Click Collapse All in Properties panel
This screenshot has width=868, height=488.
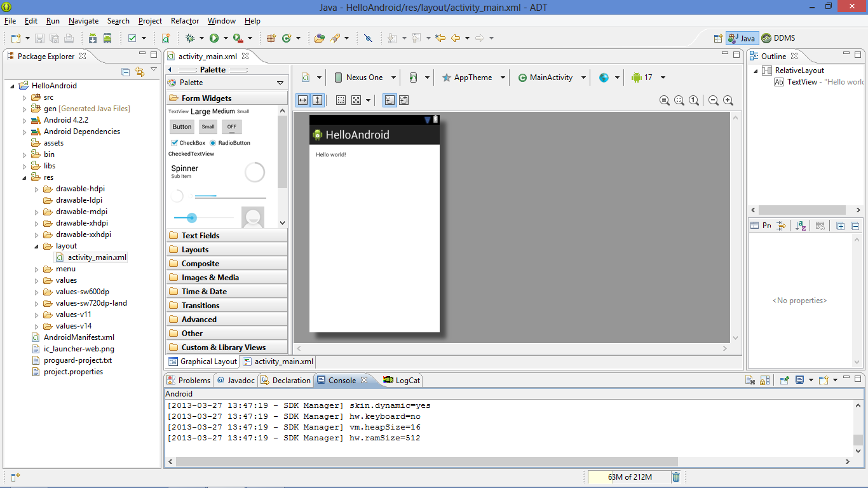tap(855, 226)
